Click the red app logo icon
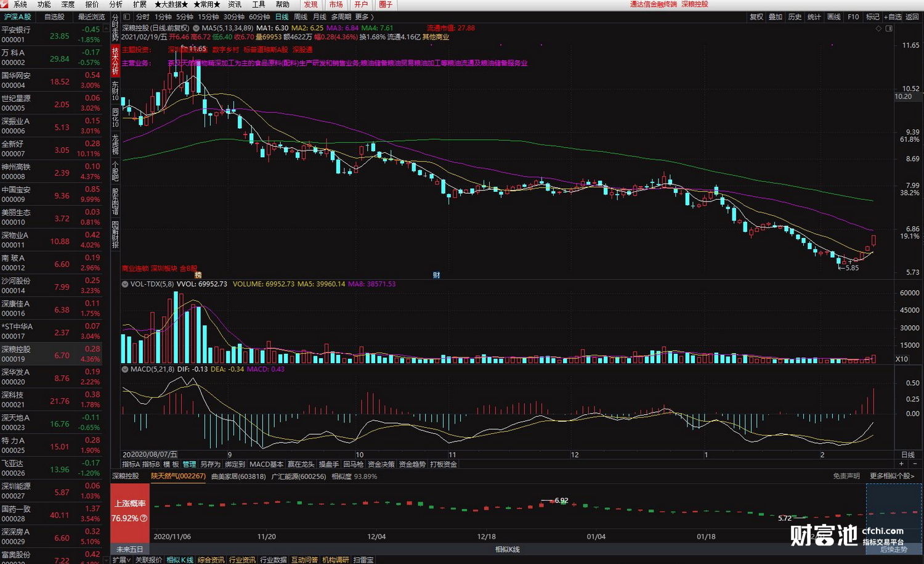Screen dimensions: 924x564 point(5,4)
